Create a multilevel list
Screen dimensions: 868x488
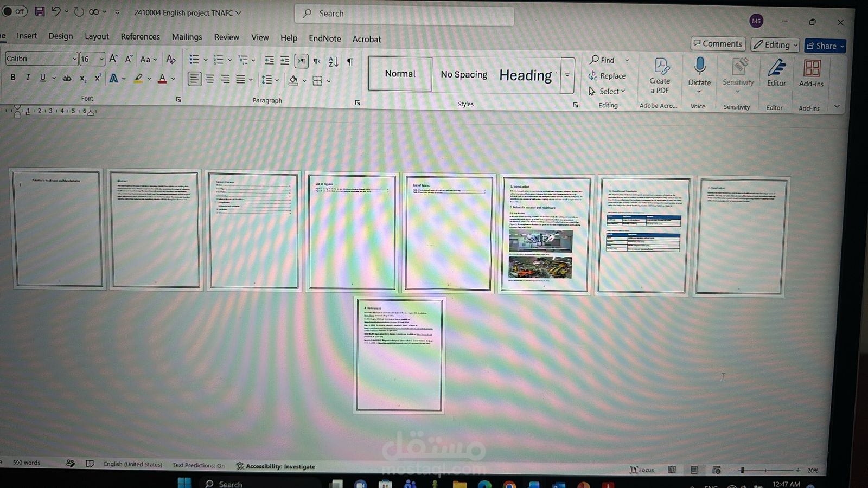243,60
